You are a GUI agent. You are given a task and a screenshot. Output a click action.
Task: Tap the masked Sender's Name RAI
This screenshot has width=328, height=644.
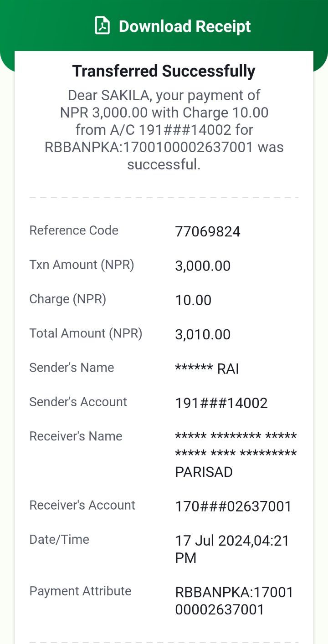click(207, 368)
